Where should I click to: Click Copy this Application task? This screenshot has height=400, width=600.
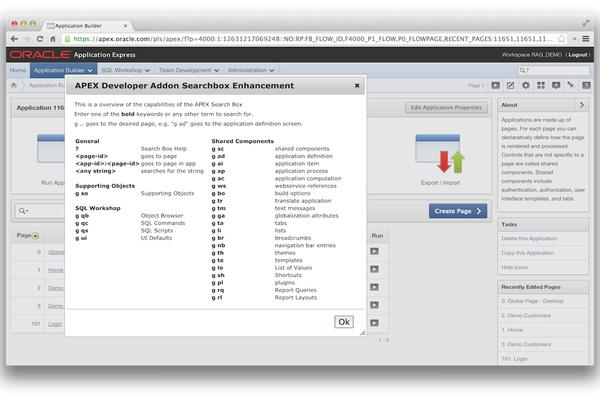pos(527,253)
